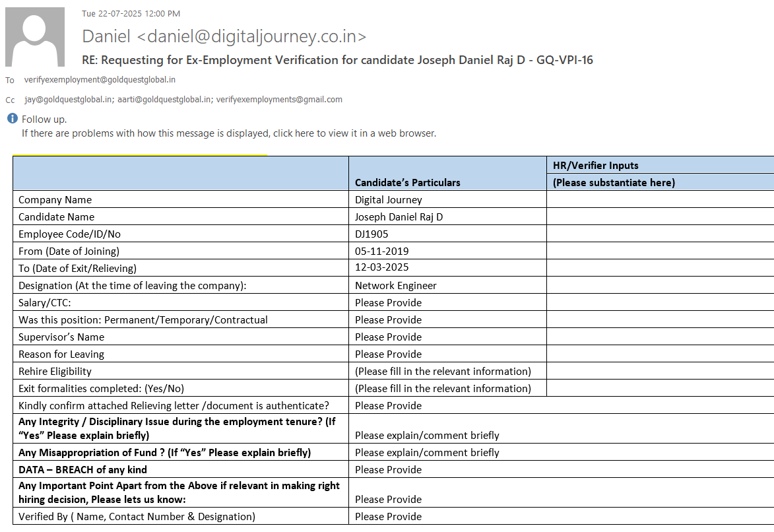Click the Integrity / Disciplinary Issue question label
The height and width of the screenshot is (532, 774).
[x=177, y=428]
